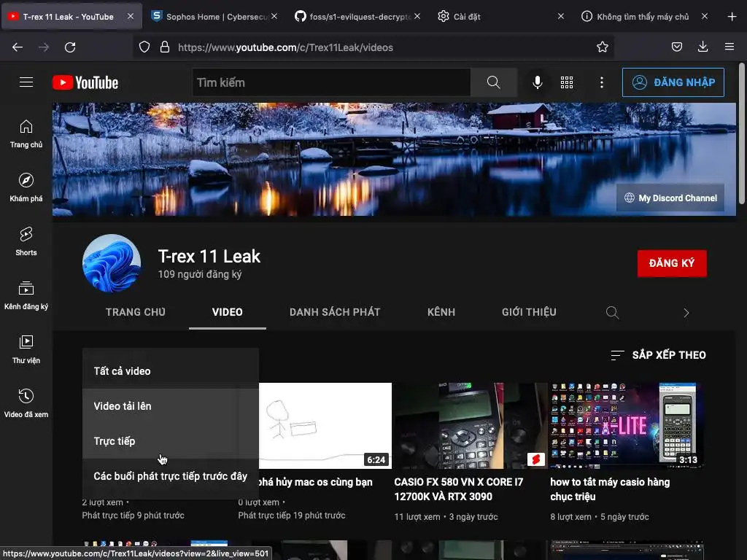
Task: Switch to VIDEO channel tab
Action: [x=228, y=312]
